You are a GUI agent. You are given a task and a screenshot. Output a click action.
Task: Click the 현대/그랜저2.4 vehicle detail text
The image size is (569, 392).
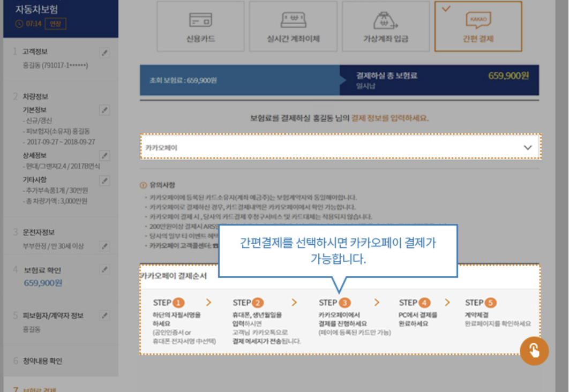click(x=61, y=166)
